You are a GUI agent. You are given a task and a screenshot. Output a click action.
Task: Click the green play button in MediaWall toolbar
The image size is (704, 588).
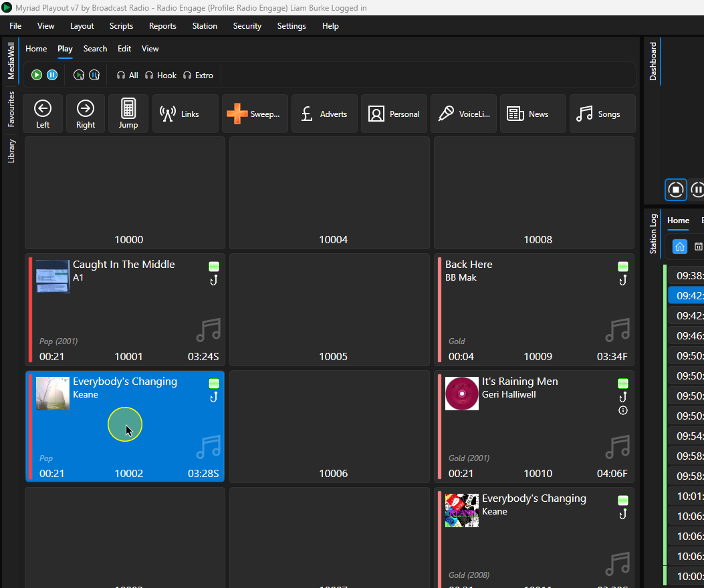37,75
